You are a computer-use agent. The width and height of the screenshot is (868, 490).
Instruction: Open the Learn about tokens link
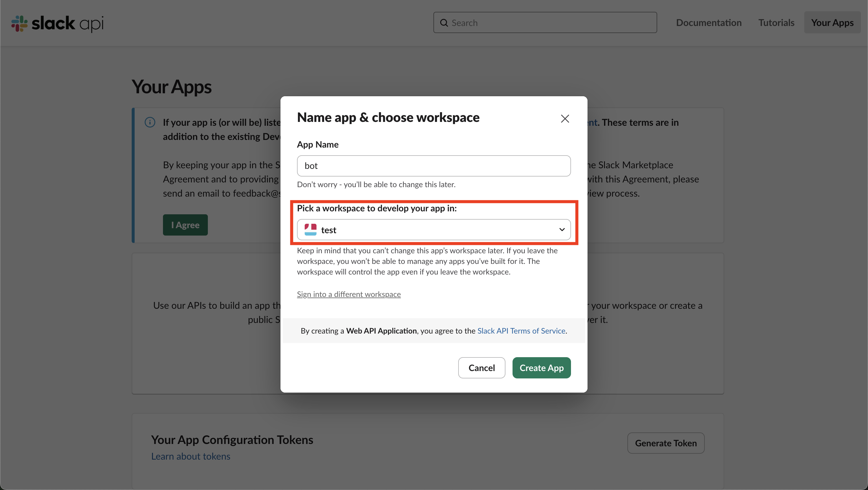coord(190,456)
